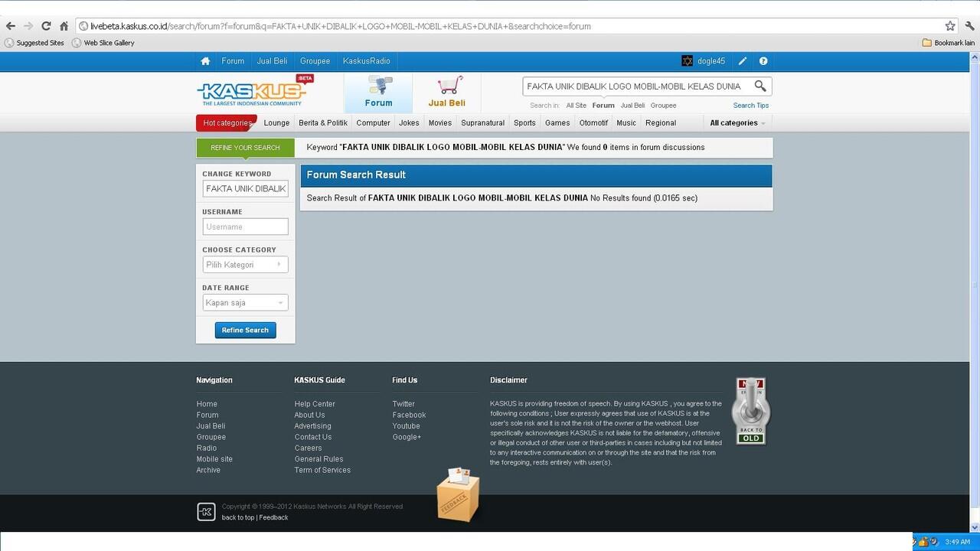Reload the page with refresh icon
Image resolution: width=980 pixels, height=551 pixels.
[x=46, y=26]
